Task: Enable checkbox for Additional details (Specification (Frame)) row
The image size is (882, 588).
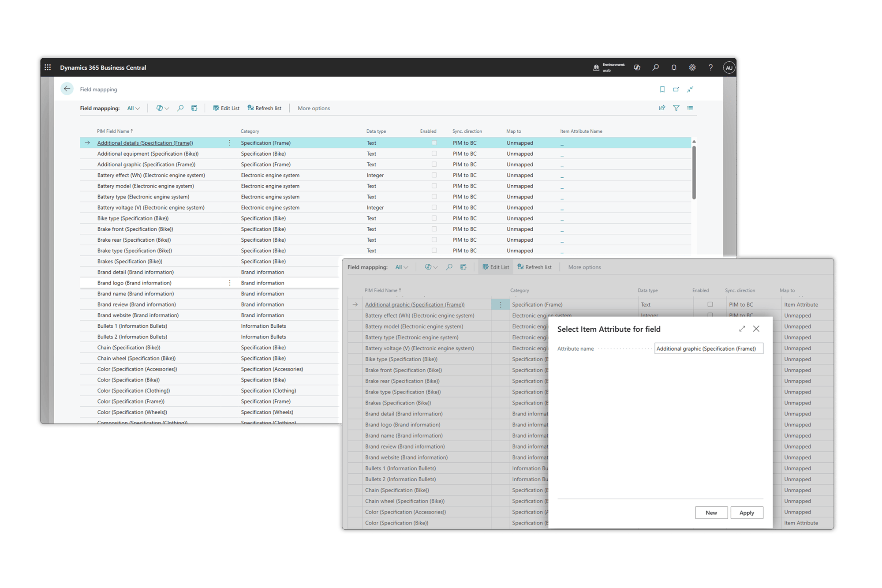Action: click(x=434, y=143)
